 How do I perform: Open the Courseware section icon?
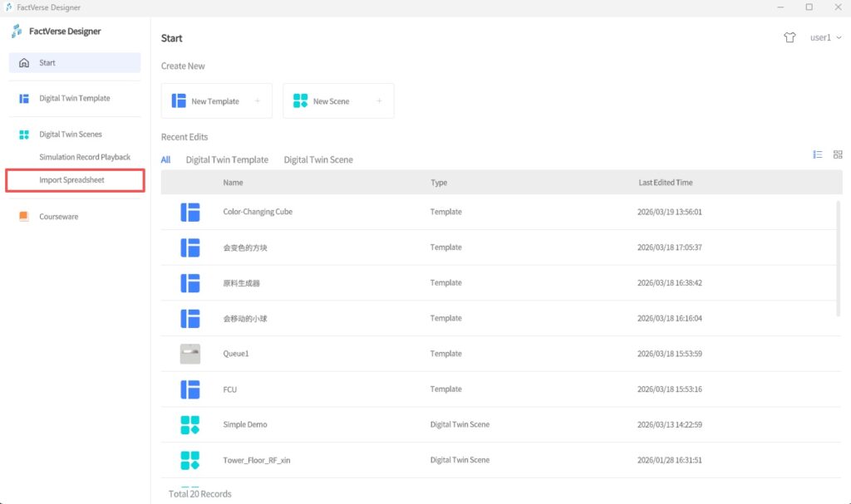click(23, 216)
